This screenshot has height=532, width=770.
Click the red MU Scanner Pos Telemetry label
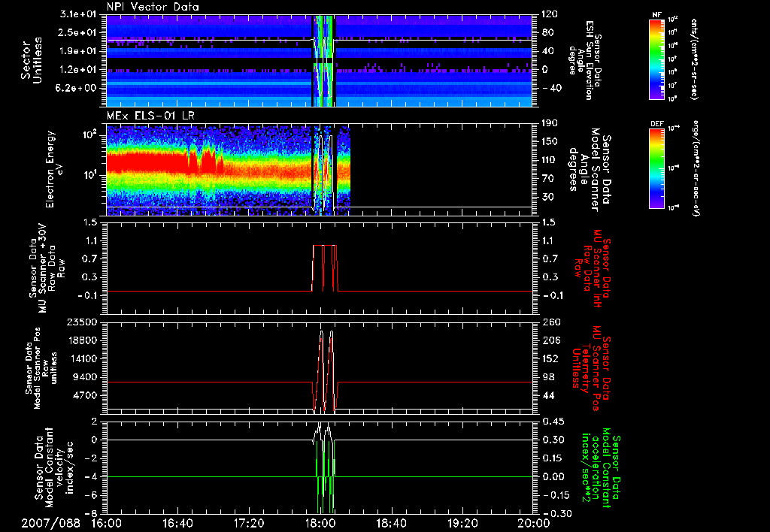point(591,368)
